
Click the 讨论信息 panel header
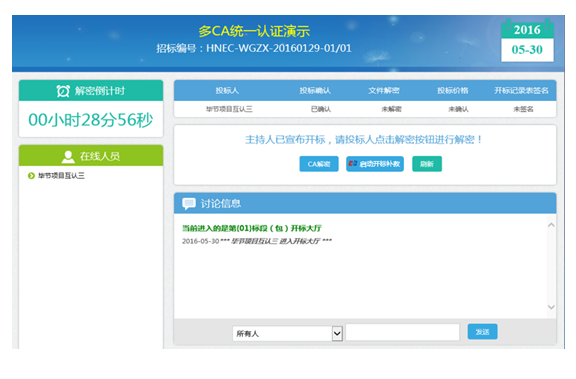click(365, 203)
